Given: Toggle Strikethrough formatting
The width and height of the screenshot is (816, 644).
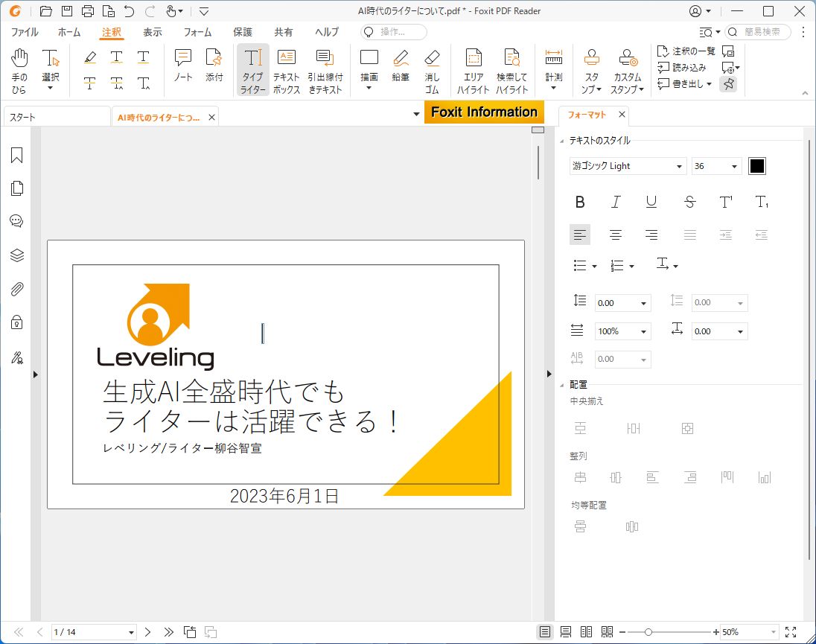Looking at the screenshot, I should coord(689,202).
